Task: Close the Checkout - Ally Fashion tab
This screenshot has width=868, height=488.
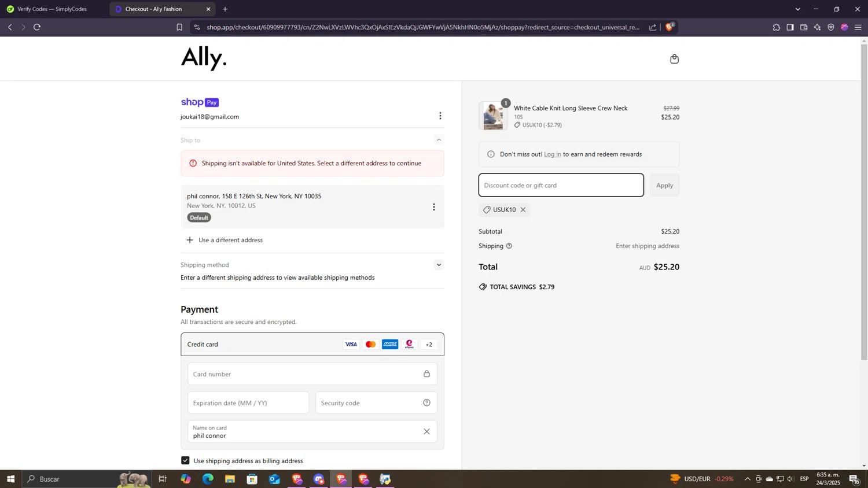Action: pyautogui.click(x=208, y=9)
